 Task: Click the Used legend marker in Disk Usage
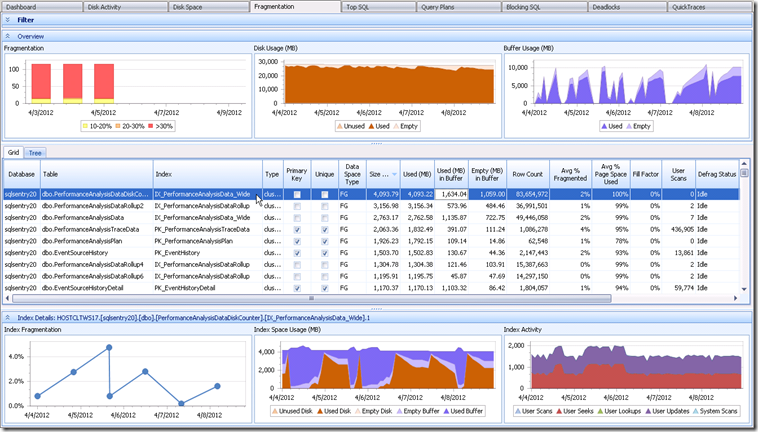coord(371,126)
